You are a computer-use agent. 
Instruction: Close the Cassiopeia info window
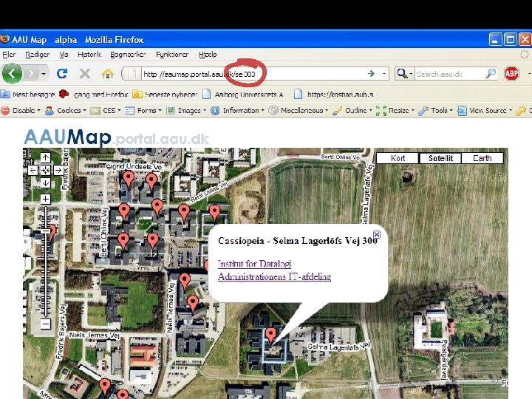[x=377, y=234]
